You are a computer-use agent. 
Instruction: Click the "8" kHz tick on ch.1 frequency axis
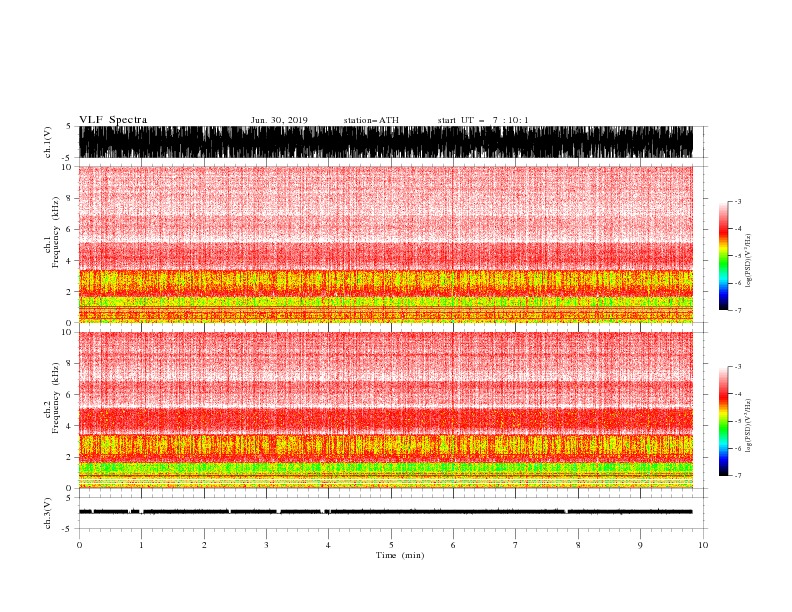click(69, 198)
